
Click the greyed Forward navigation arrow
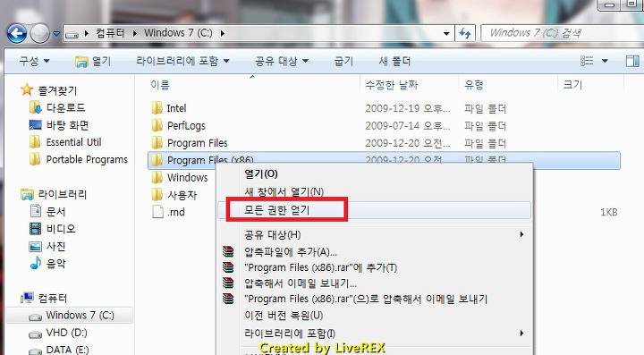(40, 34)
